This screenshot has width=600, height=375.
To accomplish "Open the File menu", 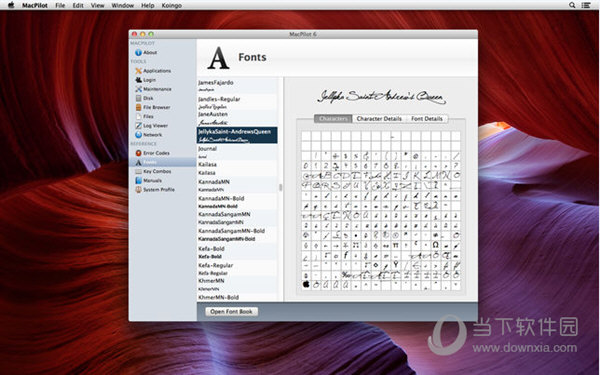I will pyautogui.click(x=60, y=5).
